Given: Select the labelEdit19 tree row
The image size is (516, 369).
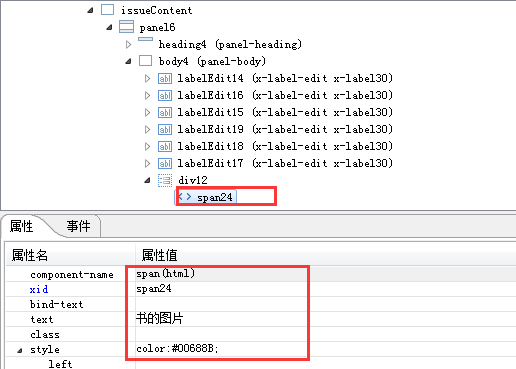Looking at the screenshot, I should click(x=285, y=129).
